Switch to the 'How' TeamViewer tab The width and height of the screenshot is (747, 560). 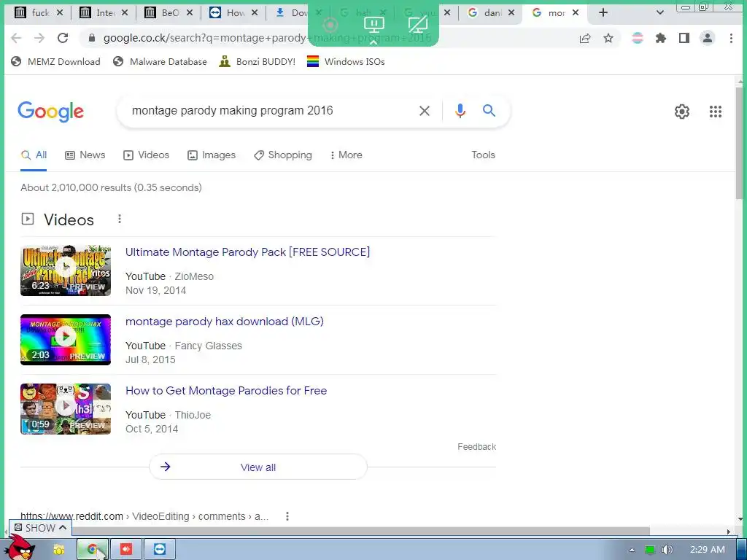point(228,13)
